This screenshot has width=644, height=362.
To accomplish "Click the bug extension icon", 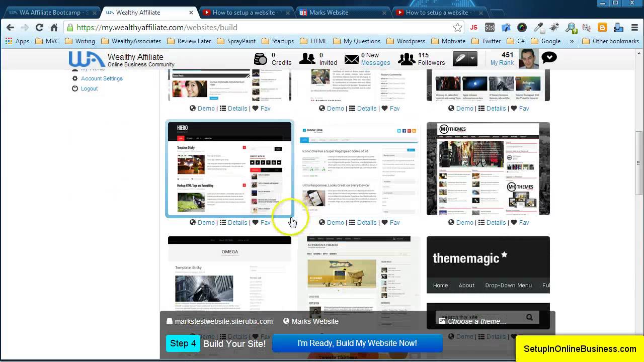I will 554,28.
